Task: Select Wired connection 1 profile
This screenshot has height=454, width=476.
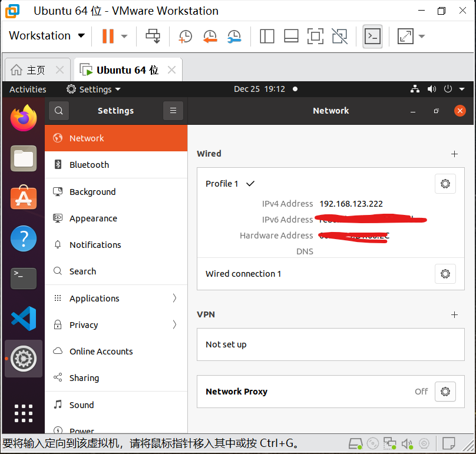Action: point(243,274)
